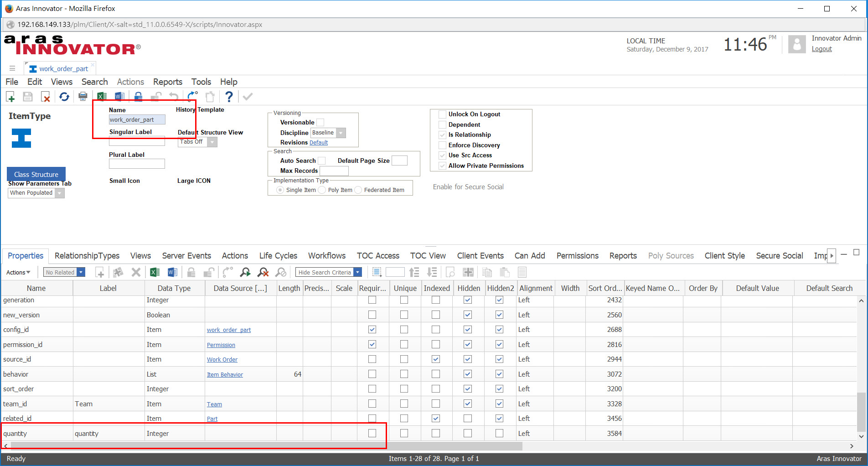Click the Move Down sort icon in grid toolbar
This screenshot has width=868, height=466.
432,272
